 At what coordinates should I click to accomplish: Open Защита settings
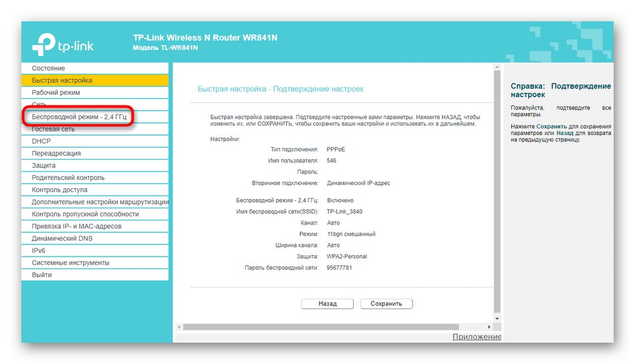95,166
